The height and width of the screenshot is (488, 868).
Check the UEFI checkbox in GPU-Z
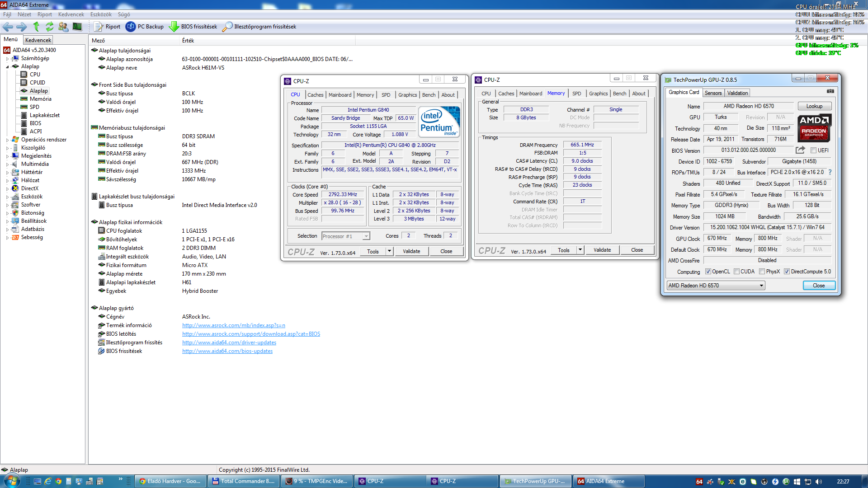[814, 150]
